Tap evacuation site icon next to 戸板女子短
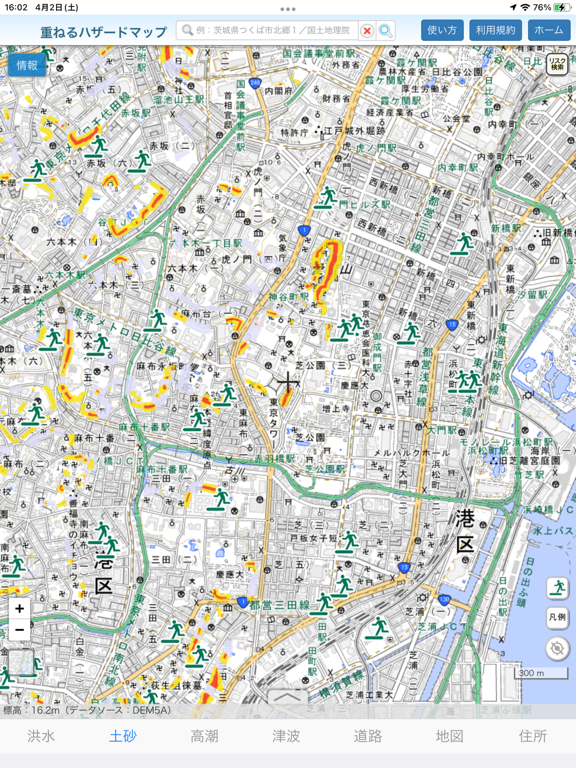 [346, 541]
